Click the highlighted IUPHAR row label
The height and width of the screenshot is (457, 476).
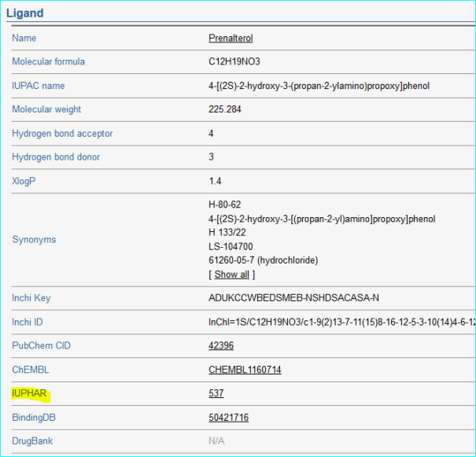(30, 393)
